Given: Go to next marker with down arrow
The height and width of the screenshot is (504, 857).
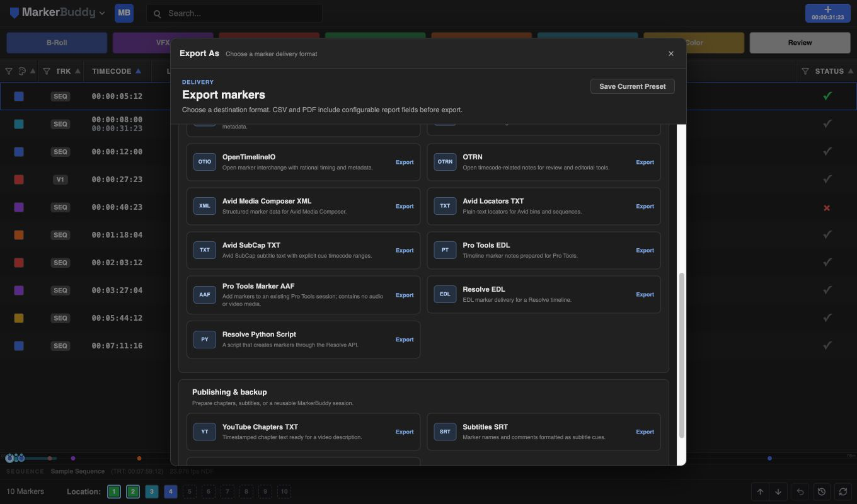Looking at the screenshot, I should click(778, 491).
